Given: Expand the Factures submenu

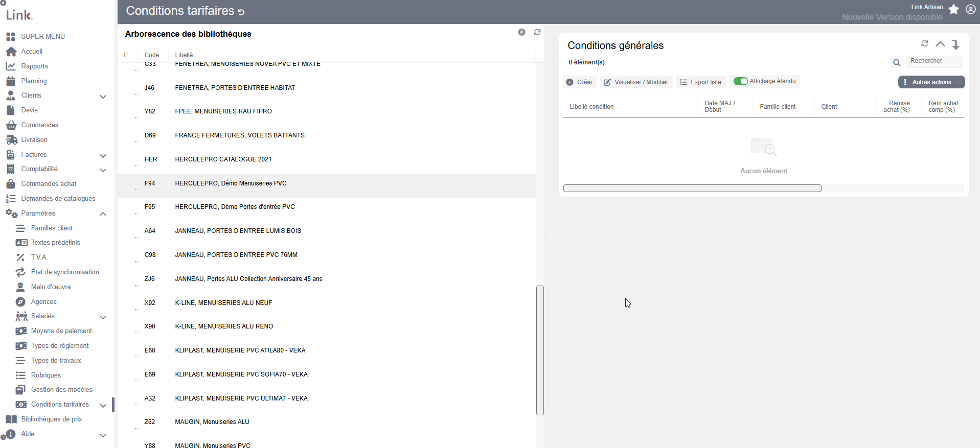Looking at the screenshot, I should pyautogui.click(x=103, y=155).
